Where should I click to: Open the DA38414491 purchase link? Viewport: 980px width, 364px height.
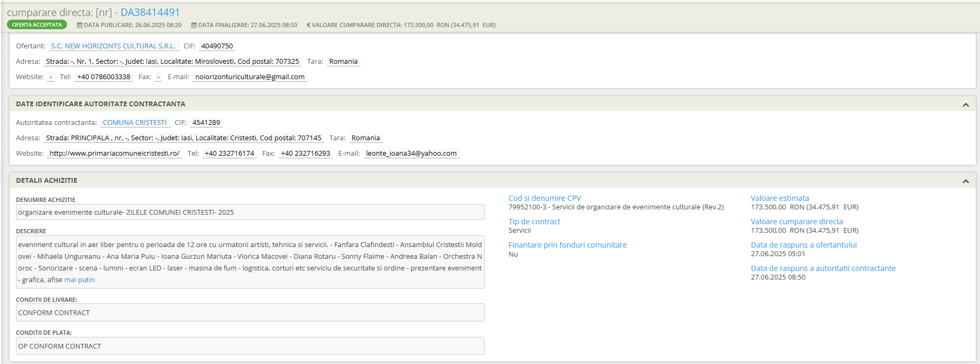[150, 12]
